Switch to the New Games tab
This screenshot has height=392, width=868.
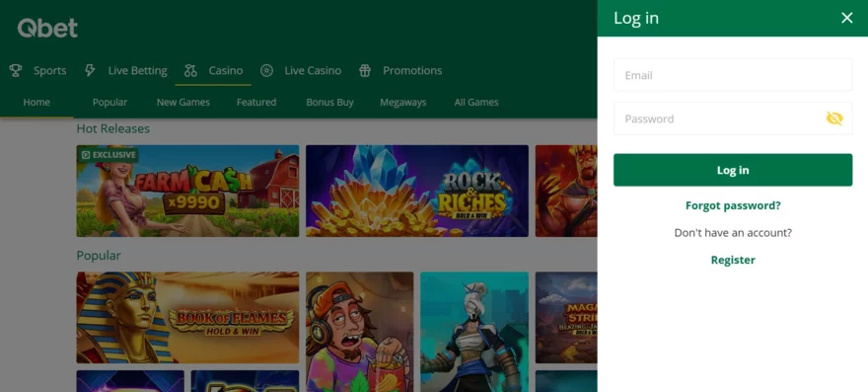click(183, 102)
